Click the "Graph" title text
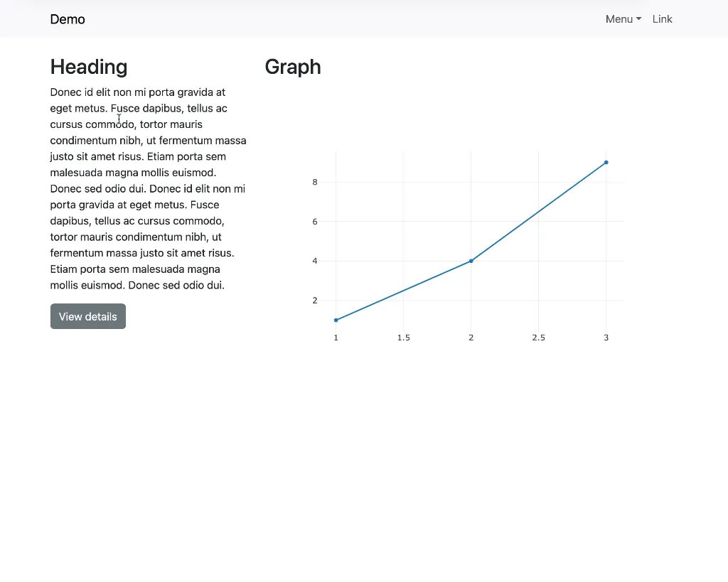 pyautogui.click(x=293, y=67)
